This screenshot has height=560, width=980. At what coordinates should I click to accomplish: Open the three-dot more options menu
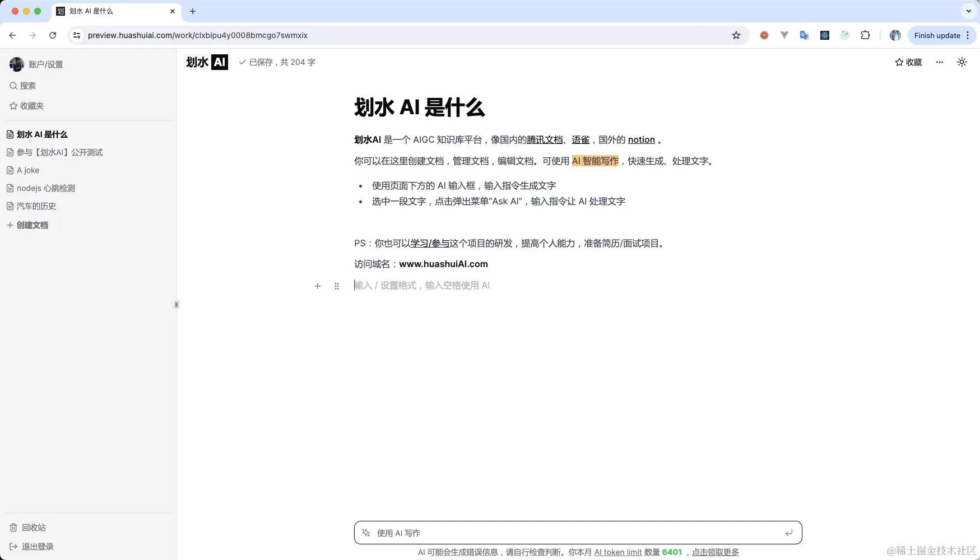[x=940, y=62]
